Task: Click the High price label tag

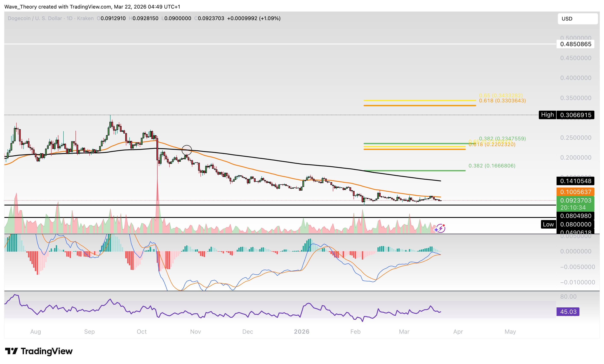Action: pyautogui.click(x=547, y=115)
